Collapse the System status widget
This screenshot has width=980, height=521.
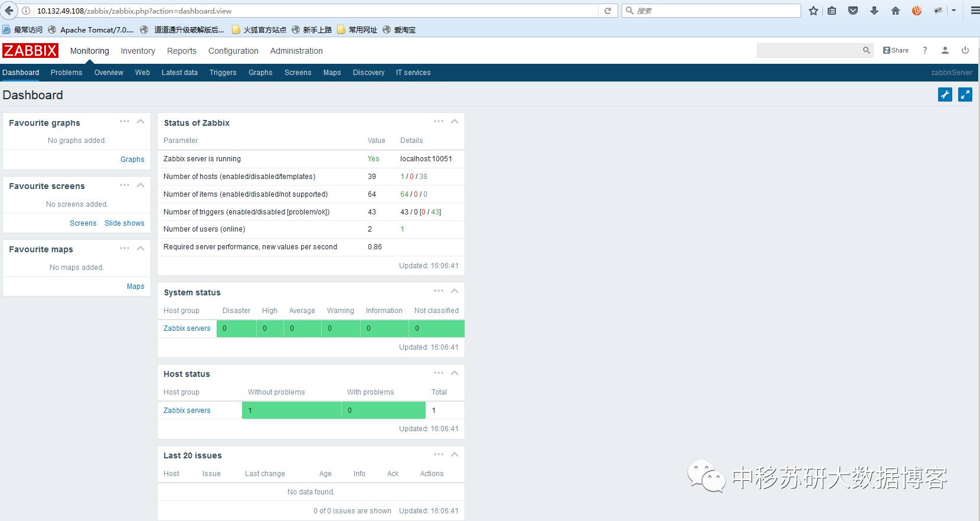click(x=455, y=291)
